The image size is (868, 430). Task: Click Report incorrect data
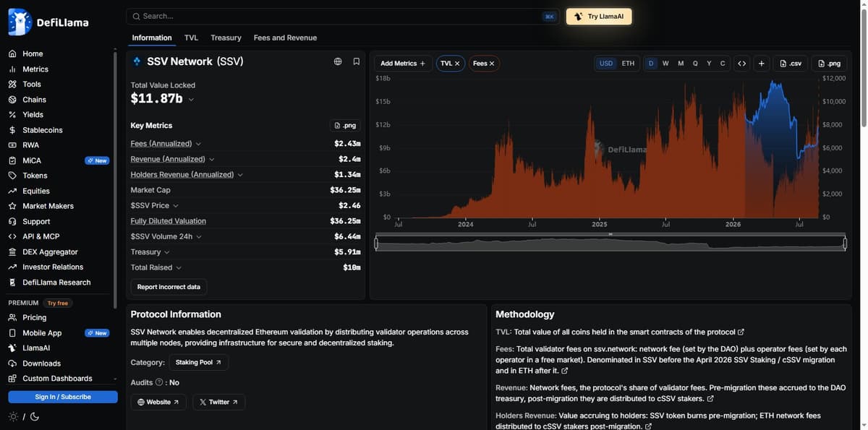pos(169,287)
